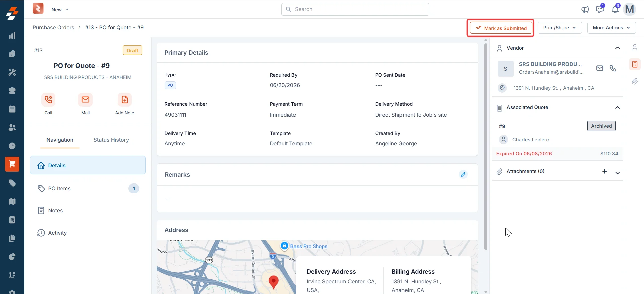Screen dimensions: 644x294
Task: Open the calculator sidebar icon
Action: tap(12, 220)
